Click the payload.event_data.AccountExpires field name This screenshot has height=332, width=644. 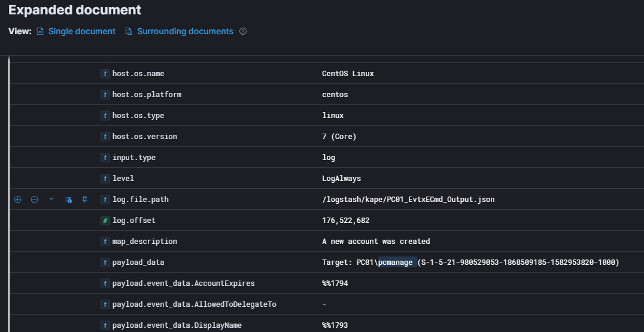[183, 283]
